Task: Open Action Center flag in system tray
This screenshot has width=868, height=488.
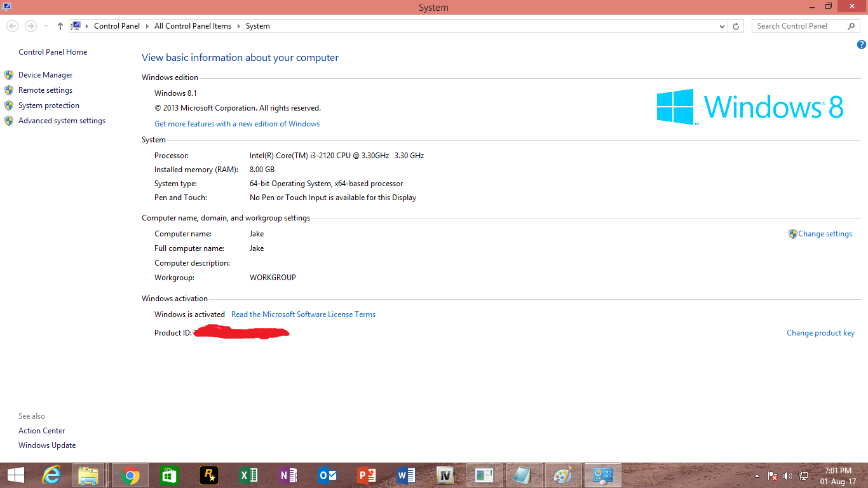Action: [773, 476]
